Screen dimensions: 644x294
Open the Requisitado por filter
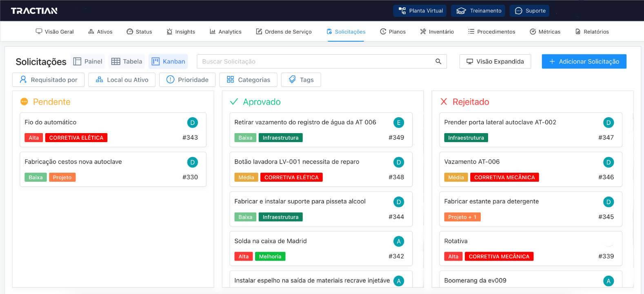49,80
